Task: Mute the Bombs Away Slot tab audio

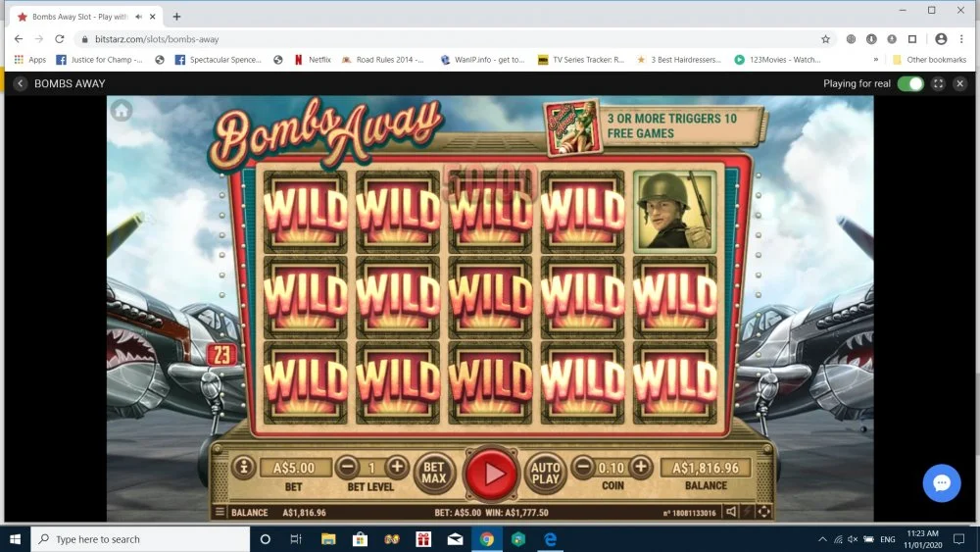Action: point(139,17)
